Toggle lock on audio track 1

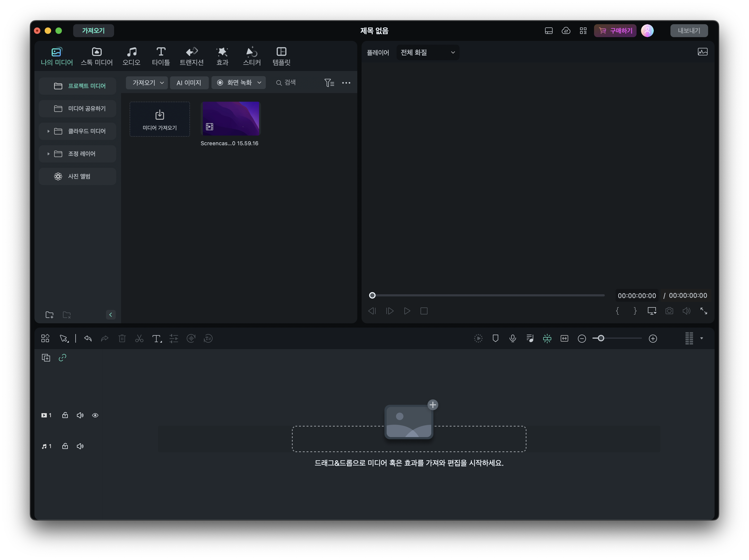click(65, 446)
